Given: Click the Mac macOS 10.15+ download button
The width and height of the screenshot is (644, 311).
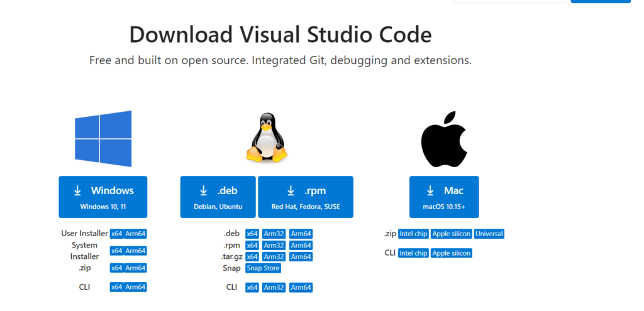Looking at the screenshot, I should point(444,197).
